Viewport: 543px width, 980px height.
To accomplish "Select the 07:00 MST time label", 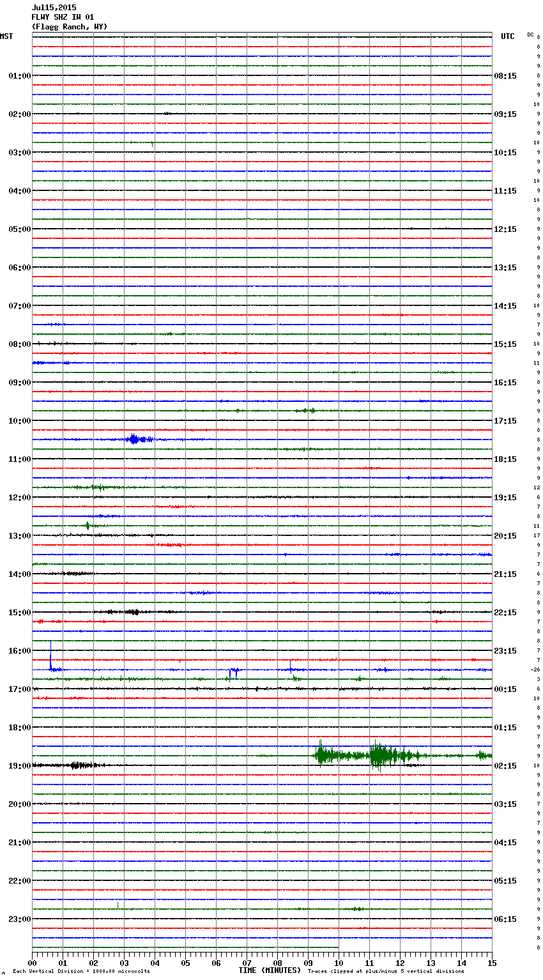I will click(19, 306).
